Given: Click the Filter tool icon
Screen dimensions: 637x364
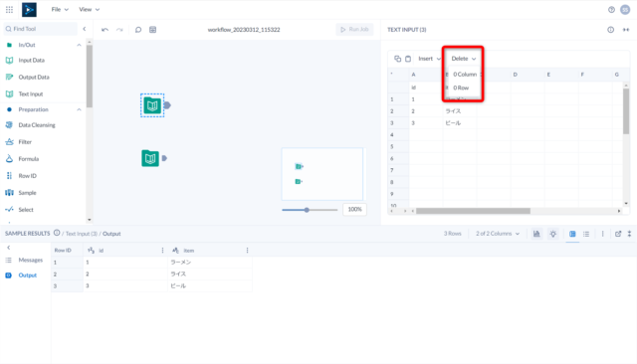Looking at the screenshot, I should coord(9,141).
